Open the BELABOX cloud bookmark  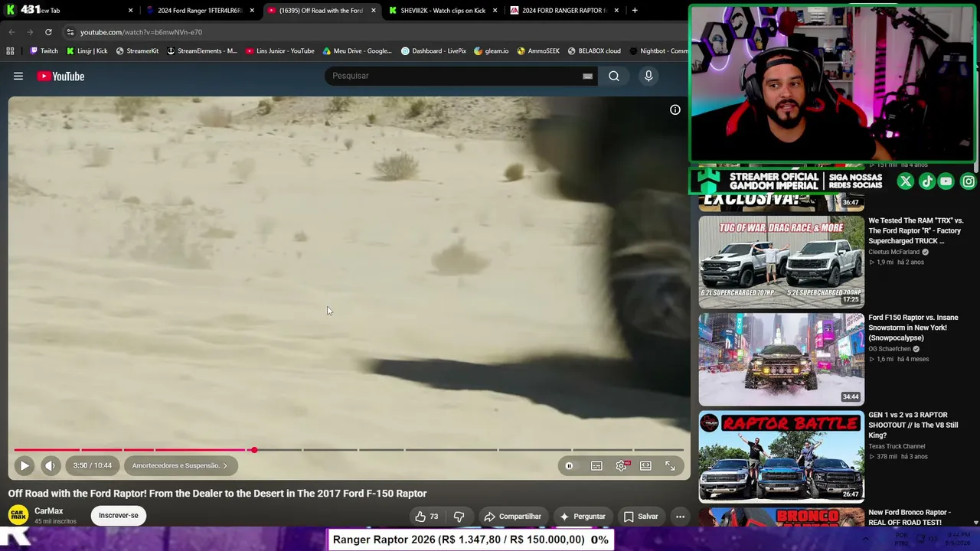[x=594, y=51]
